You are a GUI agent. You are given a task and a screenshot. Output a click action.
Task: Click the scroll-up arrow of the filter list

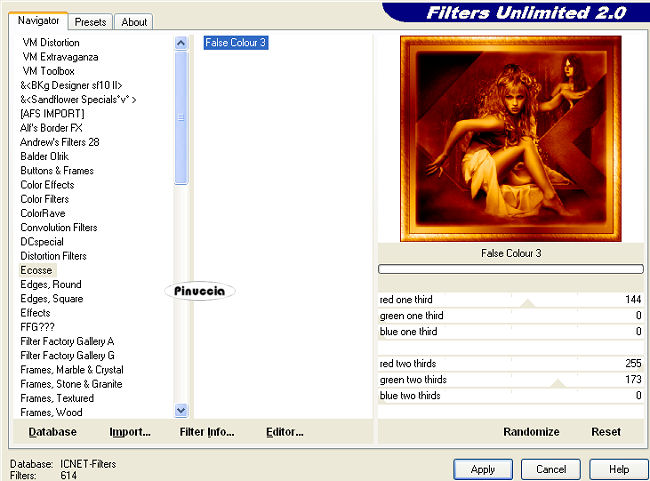(181, 43)
